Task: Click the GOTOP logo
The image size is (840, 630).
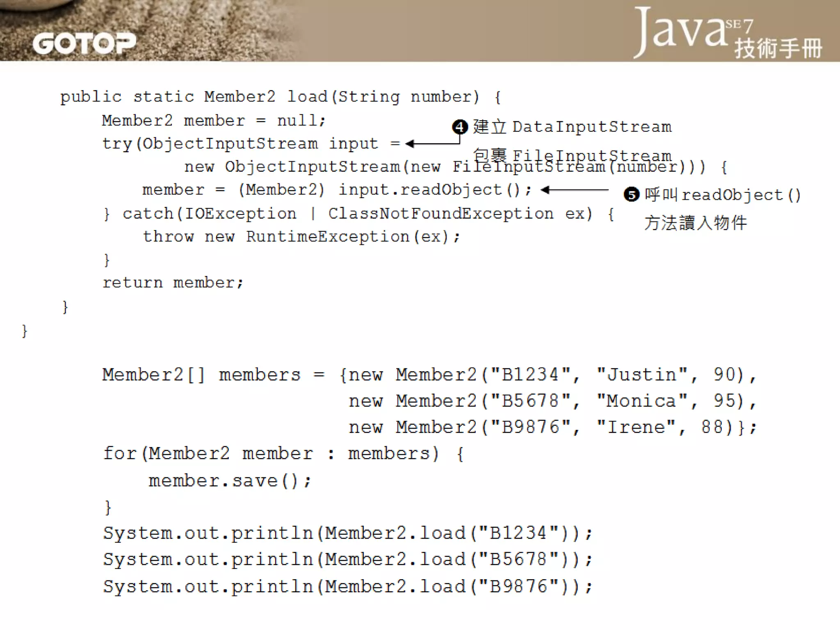Action: pos(84,43)
